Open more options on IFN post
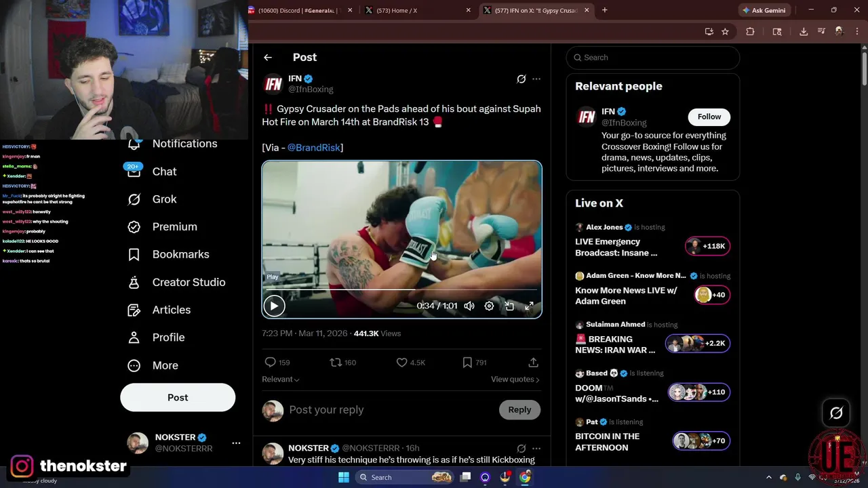Screen dimensions: 868x488 [536, 79]
